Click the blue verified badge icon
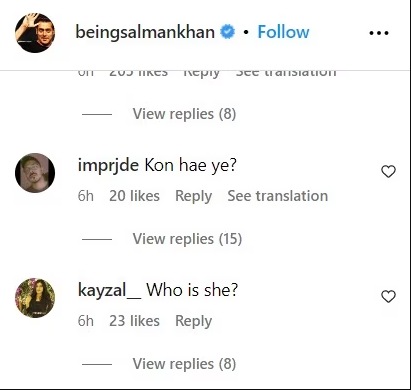 (x=228, y=32)
